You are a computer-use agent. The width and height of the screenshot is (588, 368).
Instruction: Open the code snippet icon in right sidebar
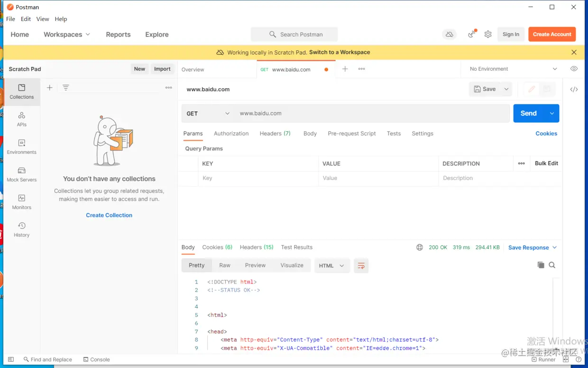coord(574,89)
